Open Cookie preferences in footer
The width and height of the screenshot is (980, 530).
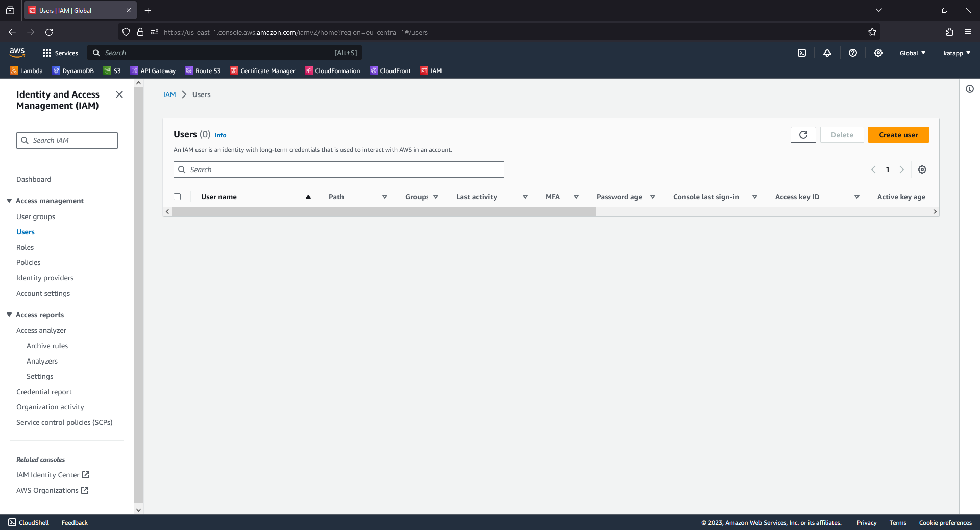click(945, 522)
